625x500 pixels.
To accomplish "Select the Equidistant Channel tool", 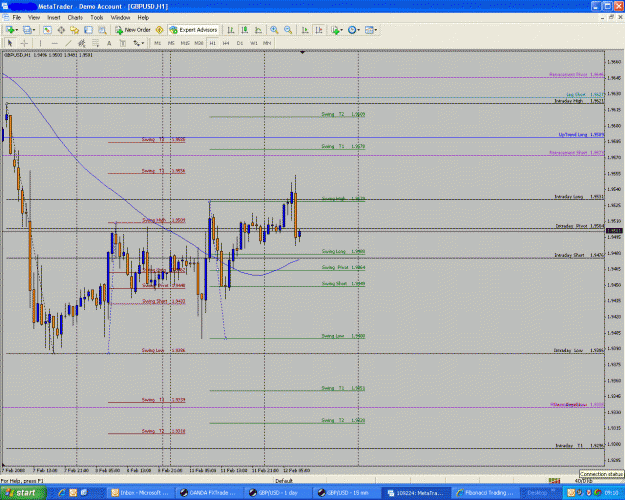I will tap(82, 43).
